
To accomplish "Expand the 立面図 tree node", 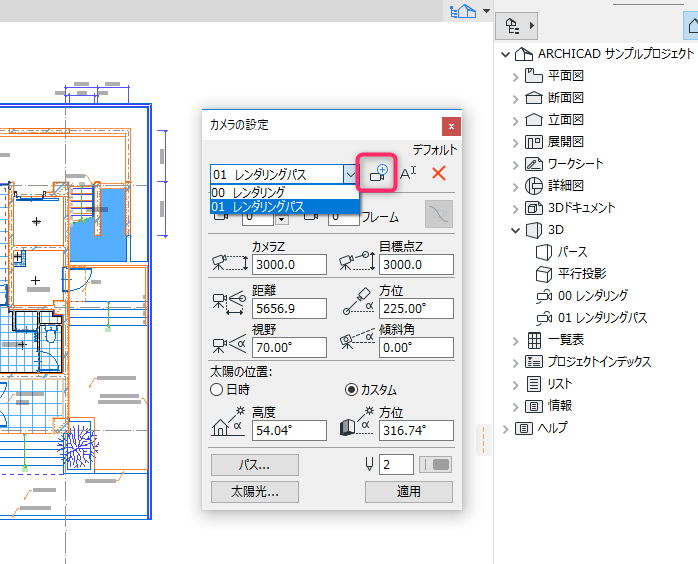I will click(515, 121).
